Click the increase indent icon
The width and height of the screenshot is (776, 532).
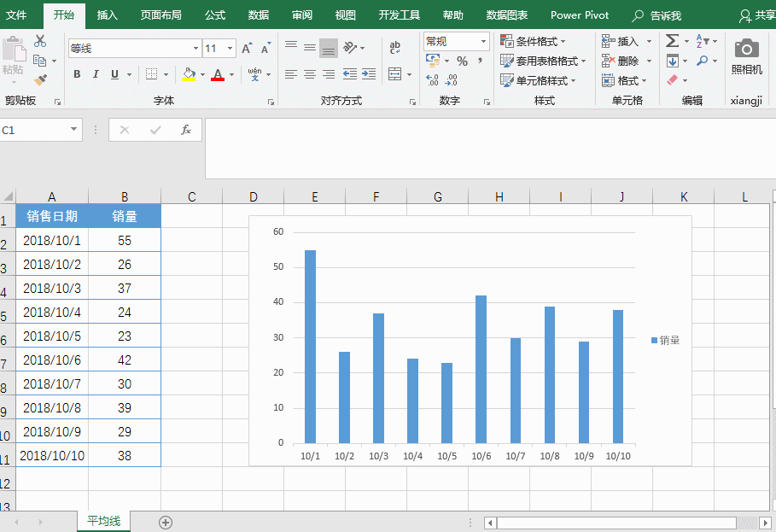369,74
